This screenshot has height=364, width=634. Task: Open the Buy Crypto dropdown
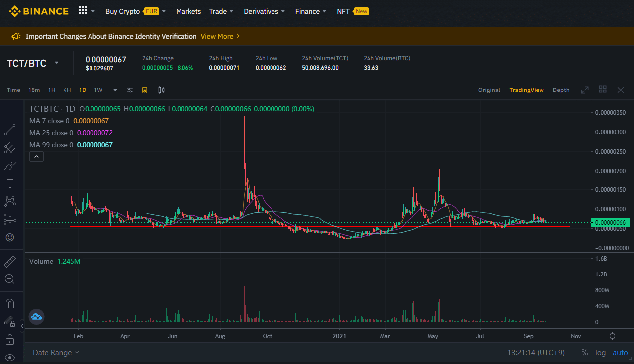[135, 11]
